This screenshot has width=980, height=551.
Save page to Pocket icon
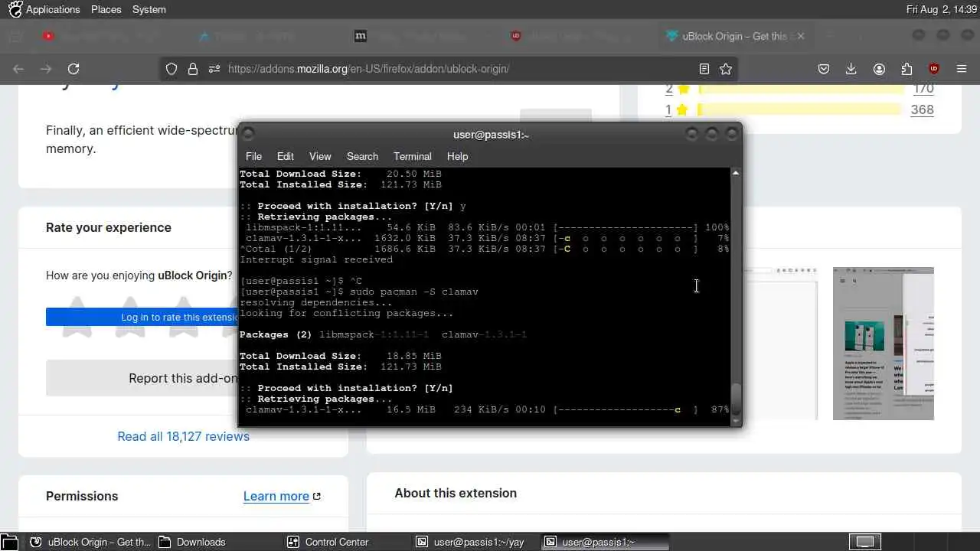click(824, 69)
